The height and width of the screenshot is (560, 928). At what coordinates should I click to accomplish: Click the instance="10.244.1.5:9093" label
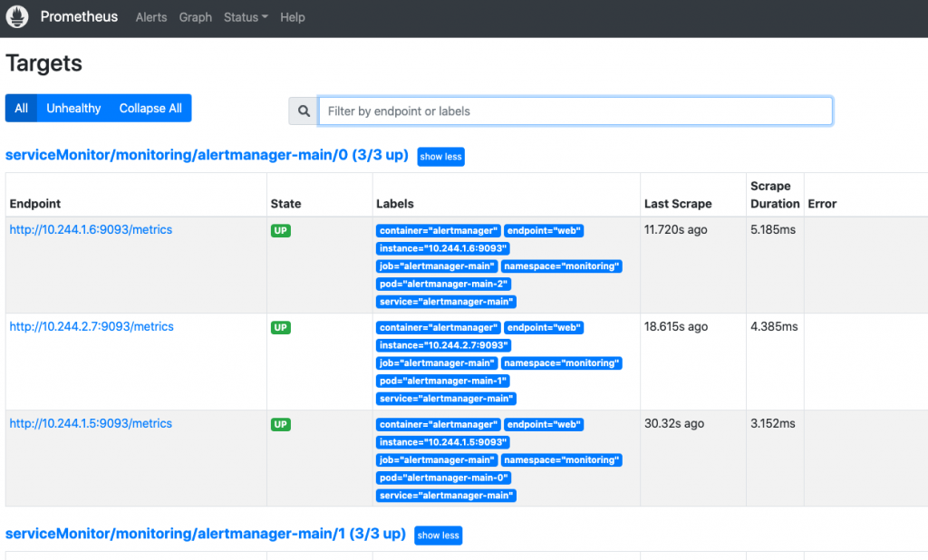442,443
